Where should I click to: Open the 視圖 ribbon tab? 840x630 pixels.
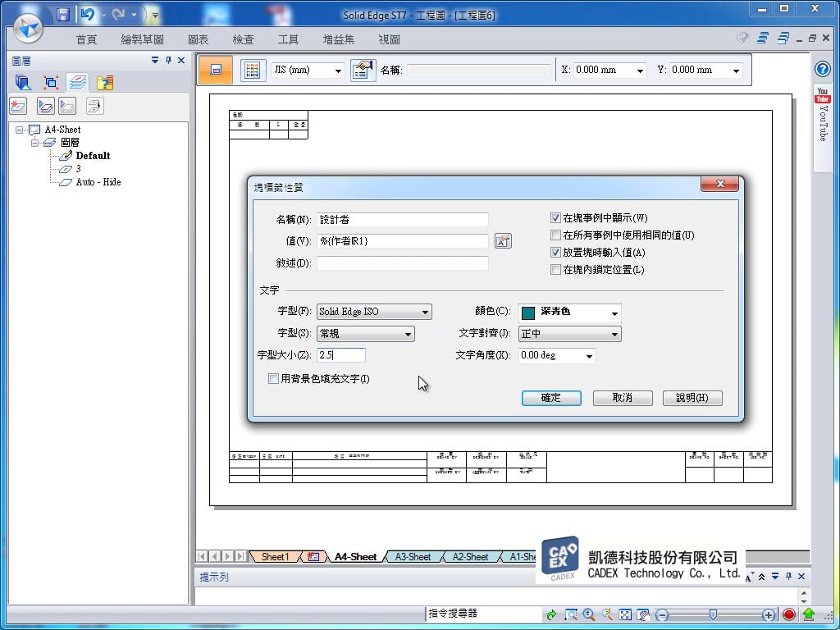(x=389, y=39)
